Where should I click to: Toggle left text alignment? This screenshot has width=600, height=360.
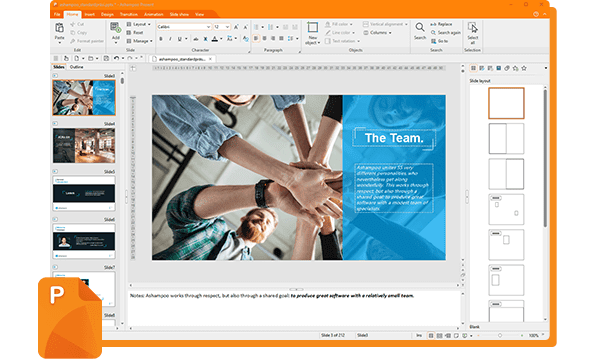tap(256, 39)
